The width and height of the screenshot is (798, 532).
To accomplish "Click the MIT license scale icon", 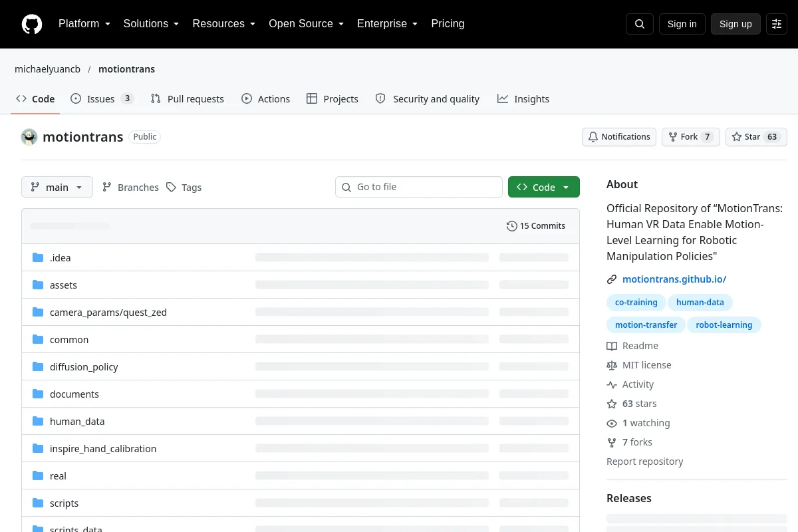I will [612, 365].
